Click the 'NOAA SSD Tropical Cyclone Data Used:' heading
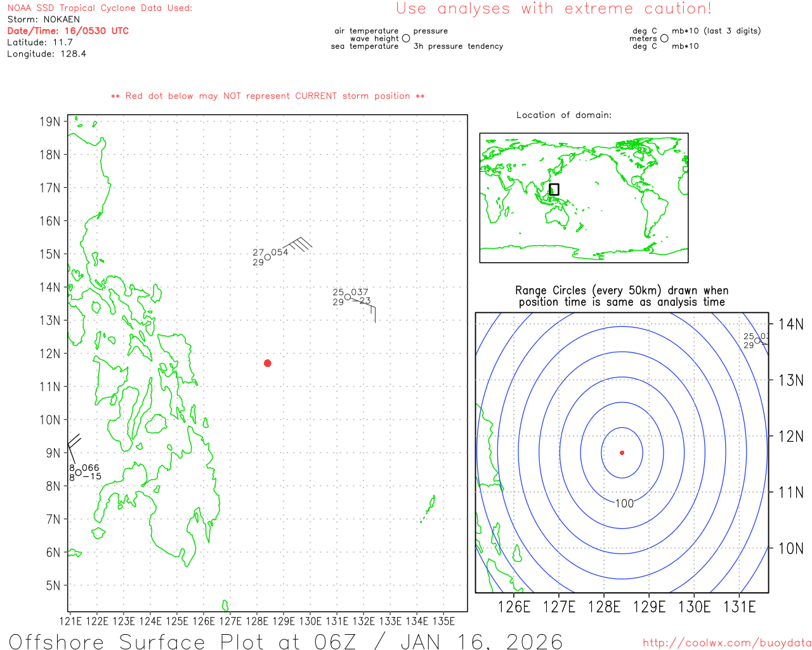Screen dimensions: 812x650 (x=100, y=8)
